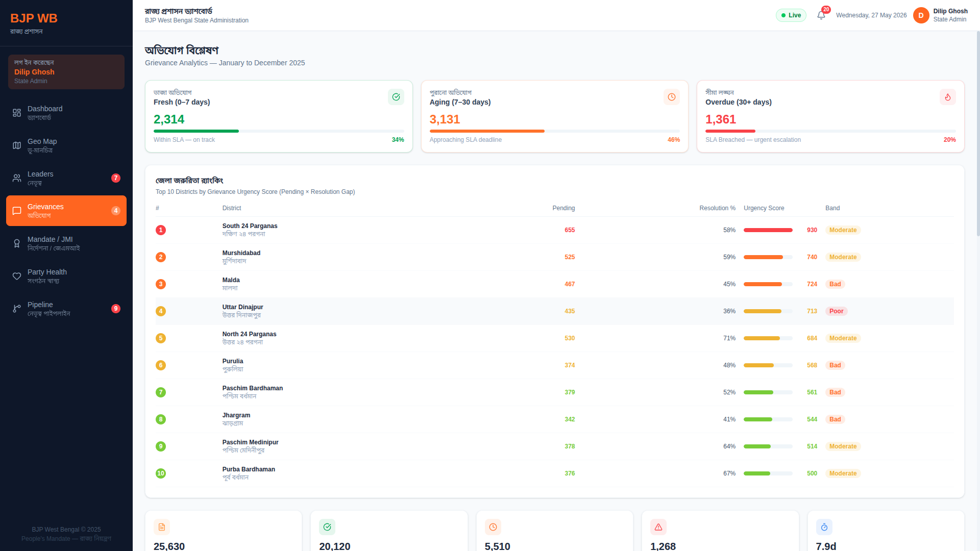Sort by the Resolution % column header
Viewport: 980px width, 551px height.
click(717, 208)
